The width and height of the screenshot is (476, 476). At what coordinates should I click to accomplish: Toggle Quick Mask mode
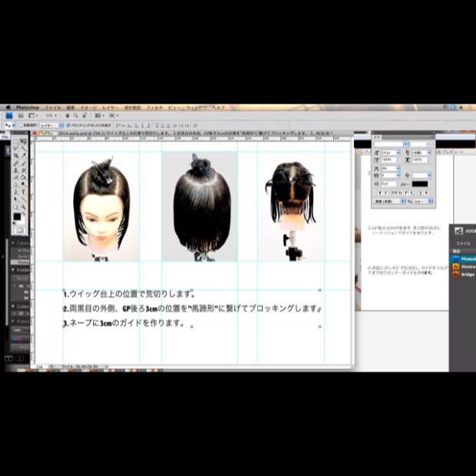click(20, 230)
